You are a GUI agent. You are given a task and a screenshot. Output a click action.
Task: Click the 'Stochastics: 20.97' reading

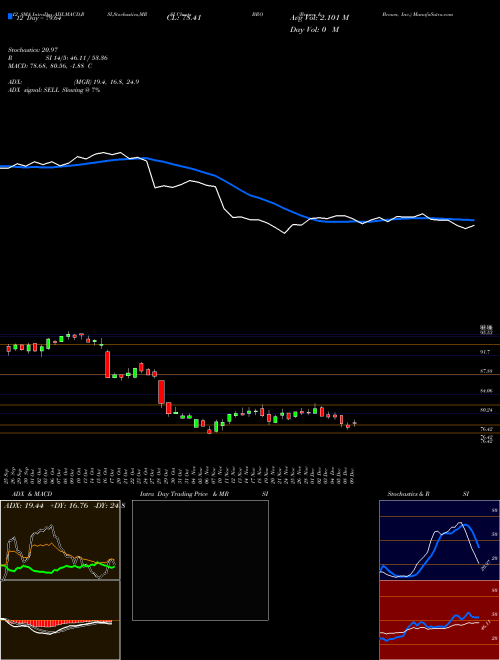click(x=32, y=50)
